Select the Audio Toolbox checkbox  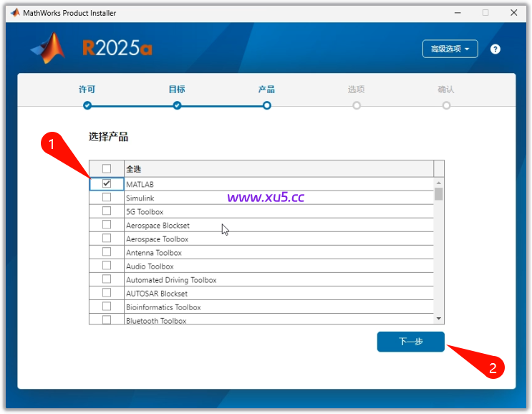(107, 266)
